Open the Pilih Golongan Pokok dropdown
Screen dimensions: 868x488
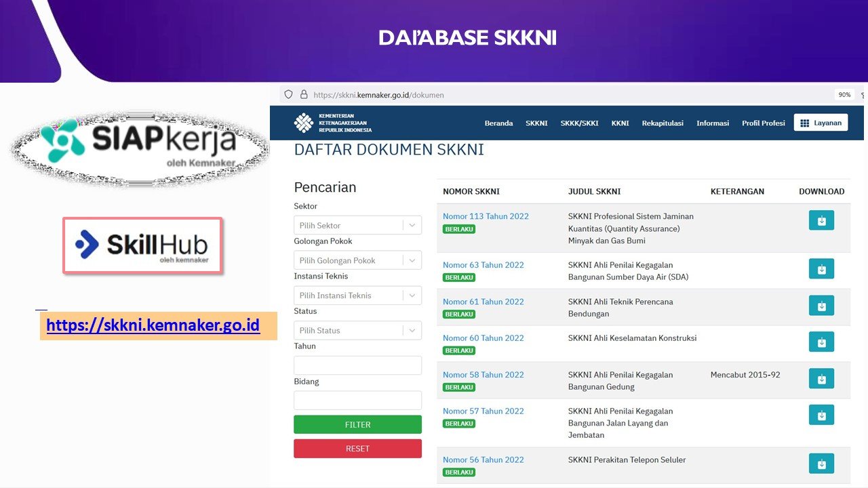pyautogui.click(x=357, y=261)
